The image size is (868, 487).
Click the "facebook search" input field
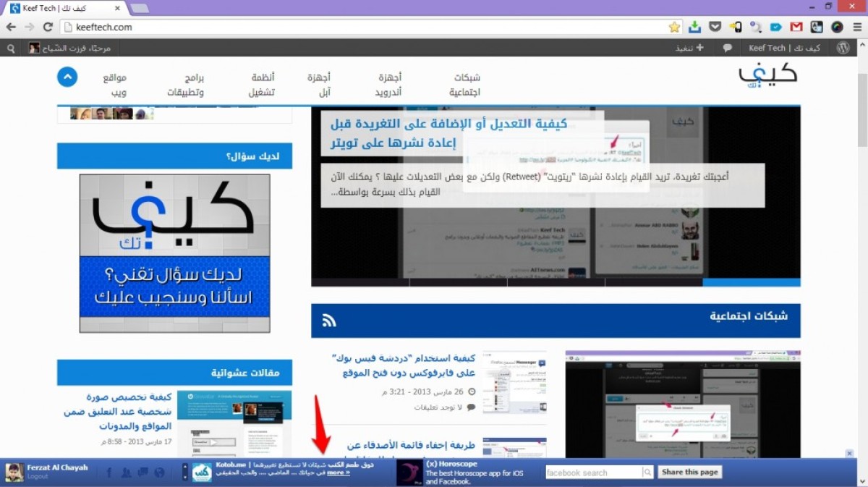coord(594,473)
